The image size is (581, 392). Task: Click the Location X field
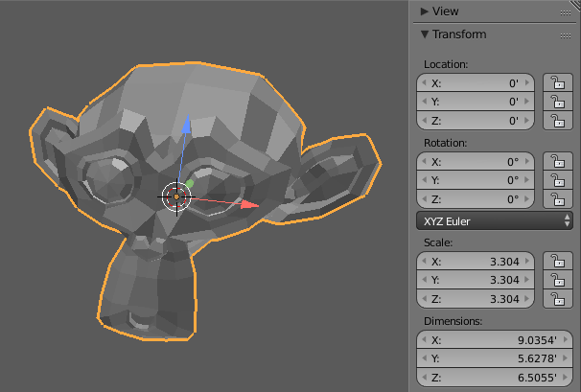pyautogui.click(x=476, y=83)
